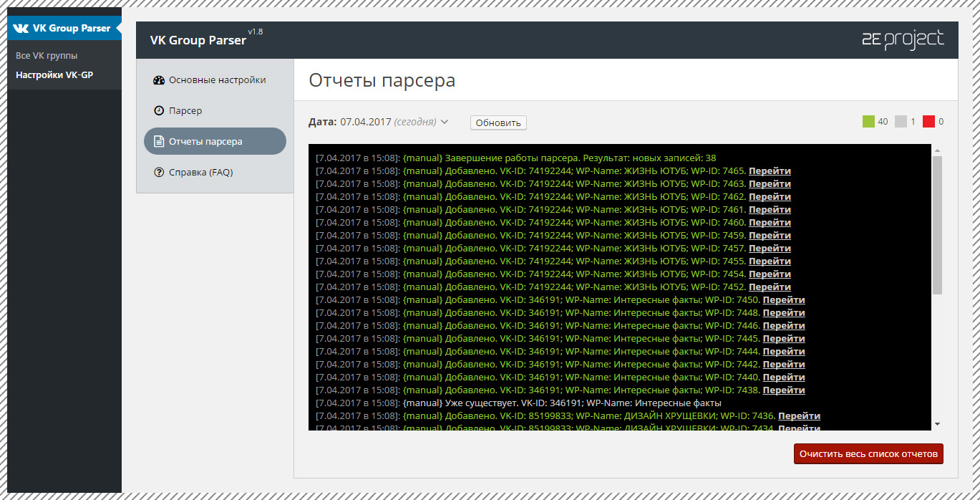Expand the date dropdown chevron
The image size is (980, 500).
pos(445,122)
